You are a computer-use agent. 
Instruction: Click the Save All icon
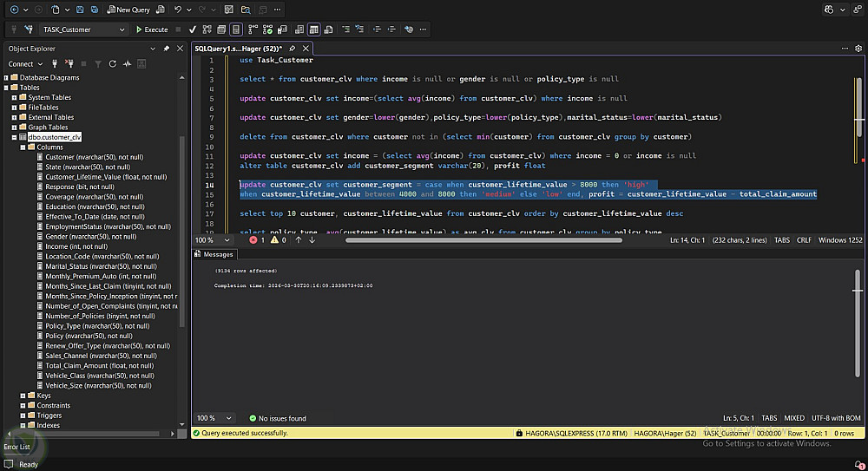[x=94, y=10]
